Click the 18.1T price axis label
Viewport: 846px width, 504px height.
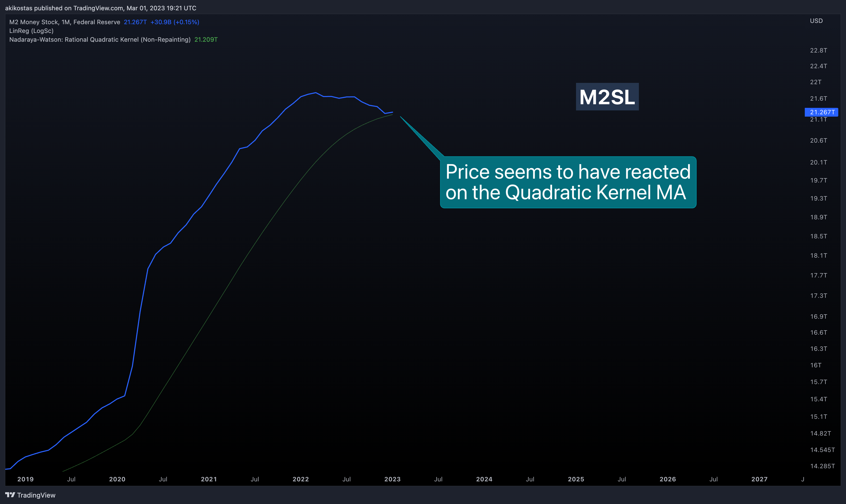[818, 255]
